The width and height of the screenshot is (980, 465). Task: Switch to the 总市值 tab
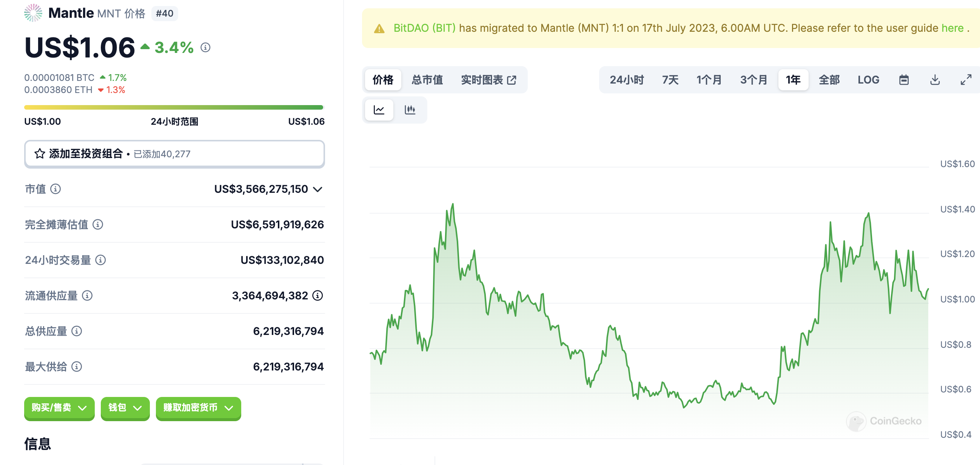pyautogui.click(x=427, y=80)
